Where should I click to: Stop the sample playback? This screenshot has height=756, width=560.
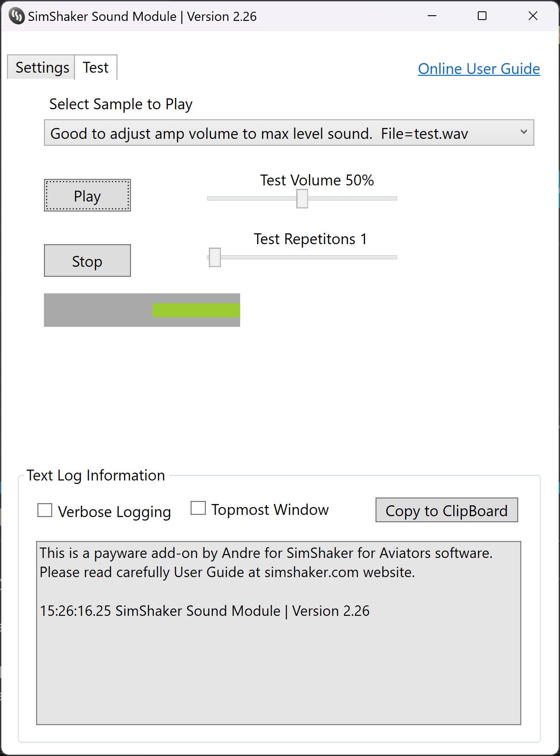click(x=87, y=261)
